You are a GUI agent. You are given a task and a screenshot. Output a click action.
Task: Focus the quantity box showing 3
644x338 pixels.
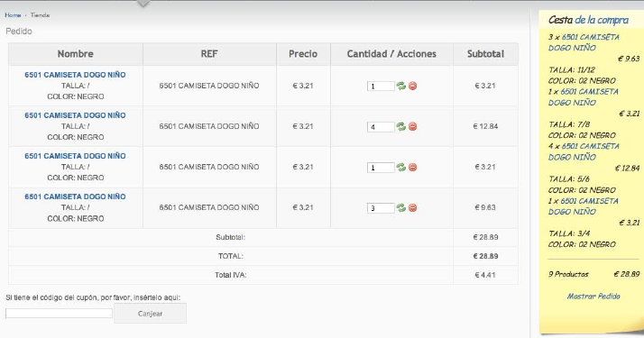[x=381, y=208]
